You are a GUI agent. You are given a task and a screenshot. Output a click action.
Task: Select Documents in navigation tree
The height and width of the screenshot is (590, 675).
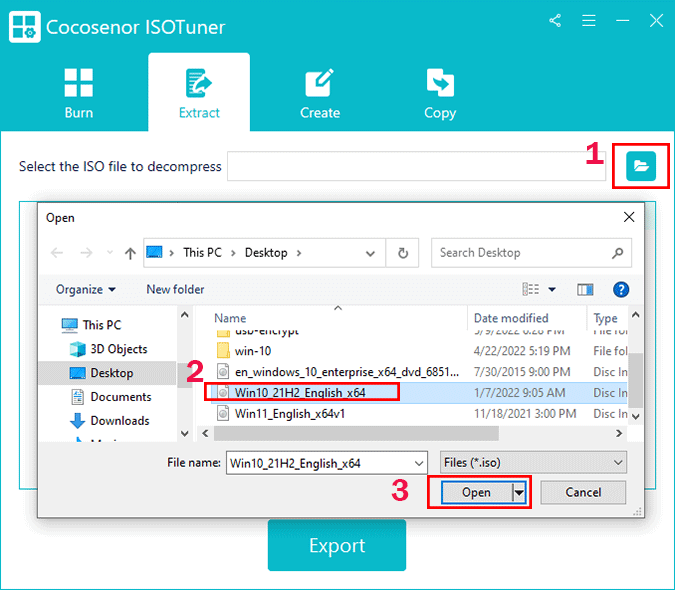(x=111, y=397)
